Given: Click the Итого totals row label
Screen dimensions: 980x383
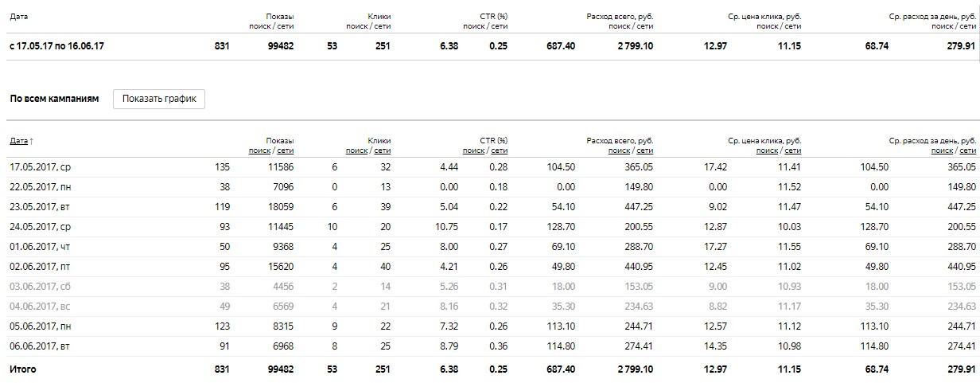Looking at the screenshot, I should click(x=22, y=369).
